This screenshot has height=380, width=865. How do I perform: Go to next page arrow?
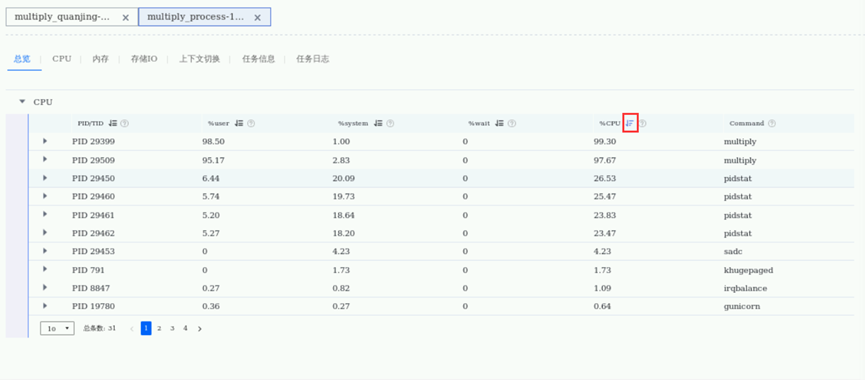[x=200, y=329]
